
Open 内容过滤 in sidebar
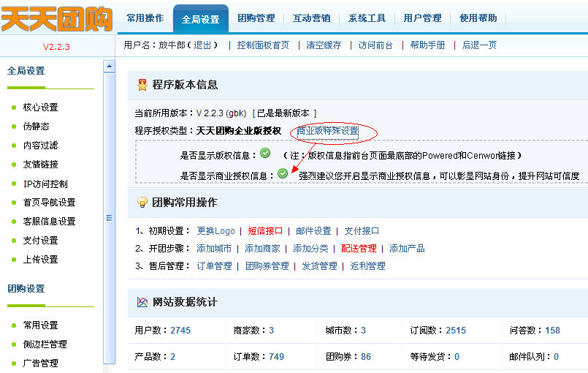click(40, 146)
